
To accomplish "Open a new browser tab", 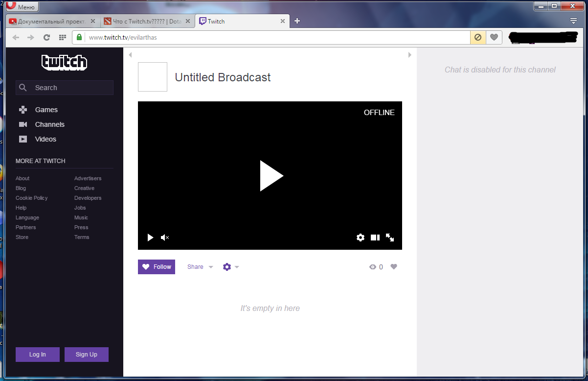I will pos(297,21).
